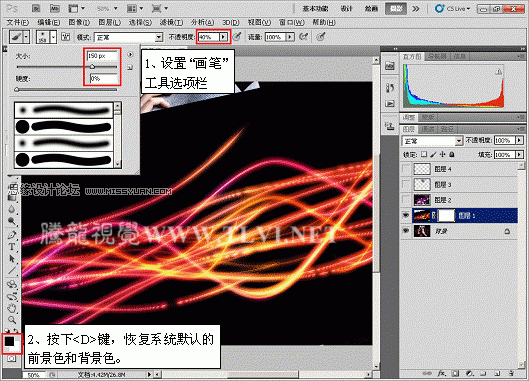Select the 3D Camera Rotate tool
Screen dimensions: 529x381
[12, 297]
